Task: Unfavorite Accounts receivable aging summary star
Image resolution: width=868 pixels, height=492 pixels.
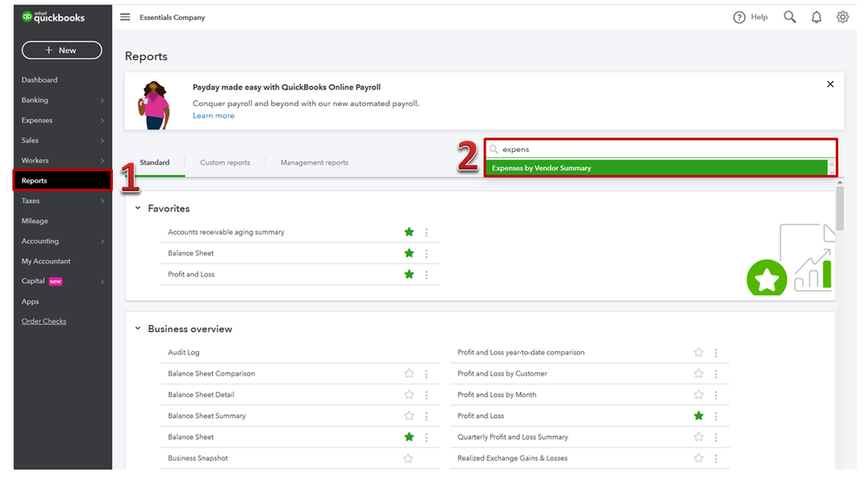Action: [x=409, y=232]
